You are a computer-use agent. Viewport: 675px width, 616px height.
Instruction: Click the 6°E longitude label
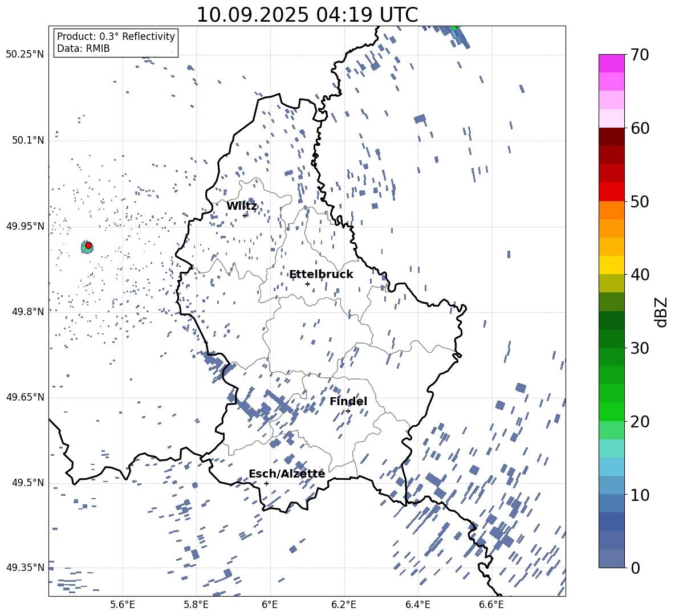click(270, 605)
